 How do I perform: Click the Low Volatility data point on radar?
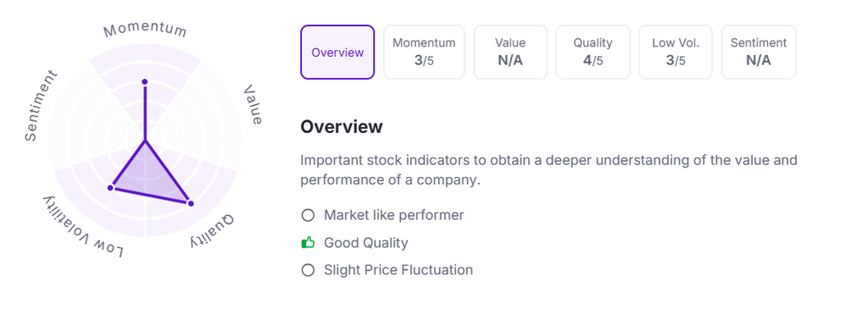(110, 188)
